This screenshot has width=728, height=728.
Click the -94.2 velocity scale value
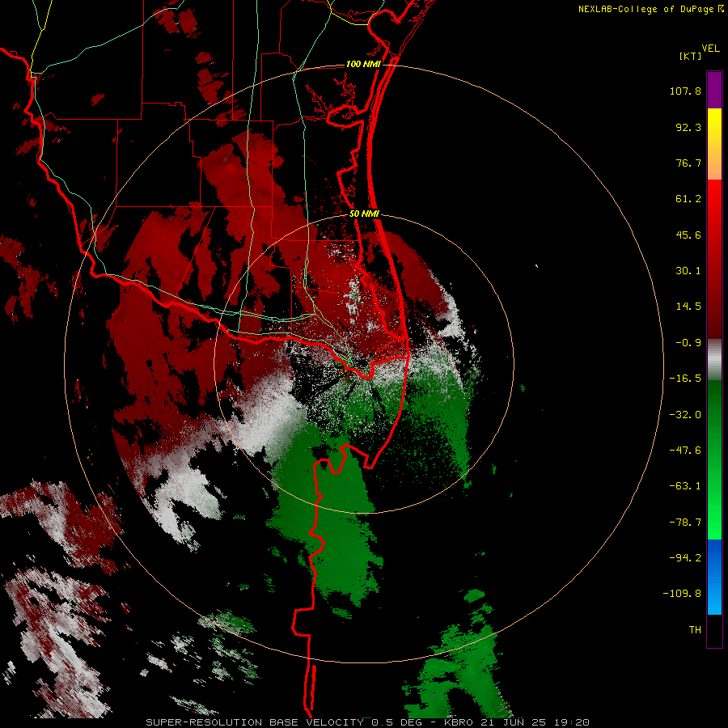685,557
